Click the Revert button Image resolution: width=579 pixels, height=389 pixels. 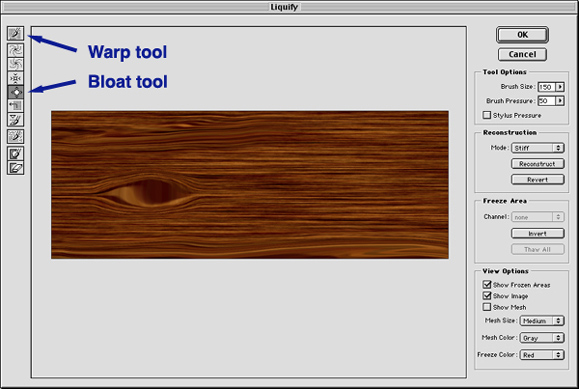point(538,180)
